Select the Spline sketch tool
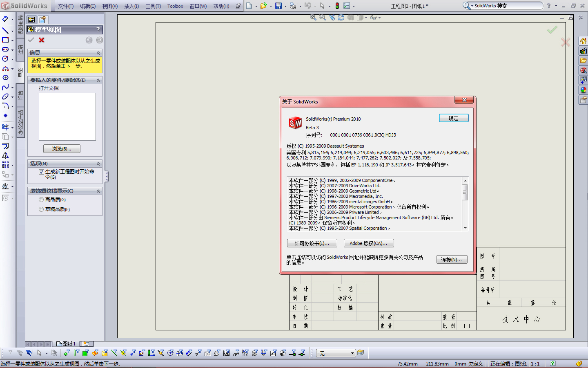The height and width of the screenshot is (368, 588). pos(5,87)
